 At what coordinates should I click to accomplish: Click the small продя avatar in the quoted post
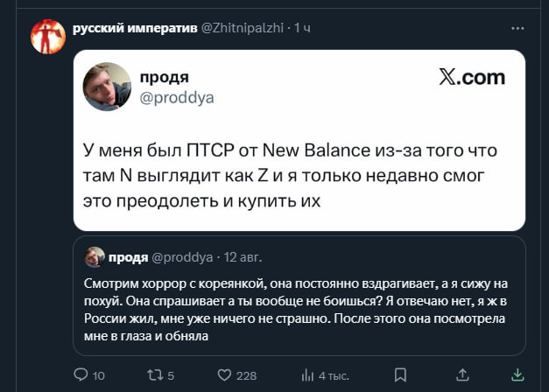coord(94,256)
